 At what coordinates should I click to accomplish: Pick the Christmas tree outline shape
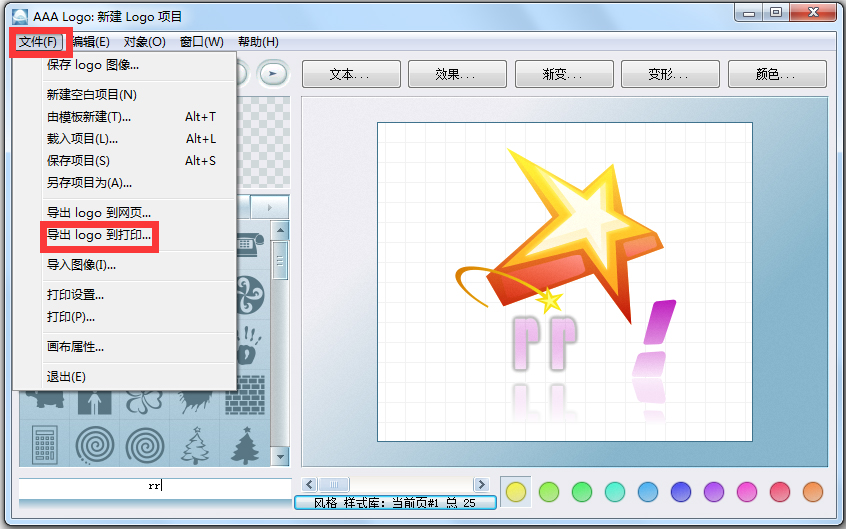pyautogui.click(x=195, y=444)
